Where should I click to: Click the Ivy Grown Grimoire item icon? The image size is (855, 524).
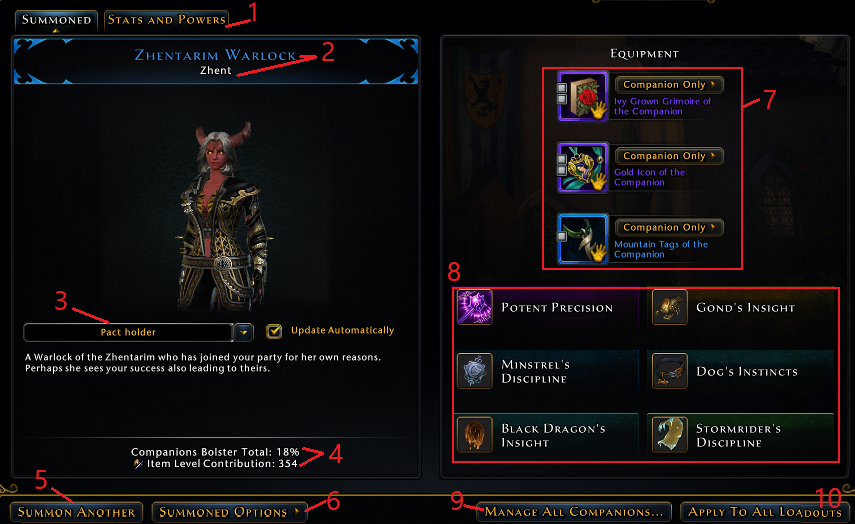point(582,96)
